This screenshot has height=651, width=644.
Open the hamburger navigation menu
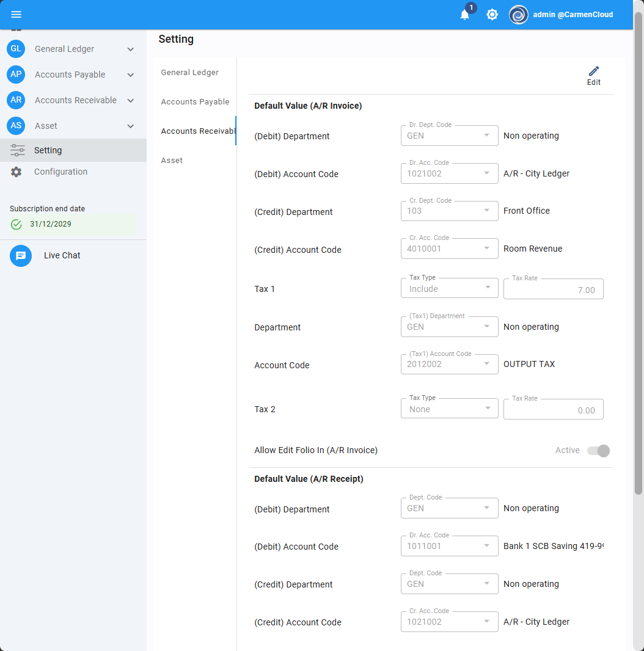coord(16,15)
